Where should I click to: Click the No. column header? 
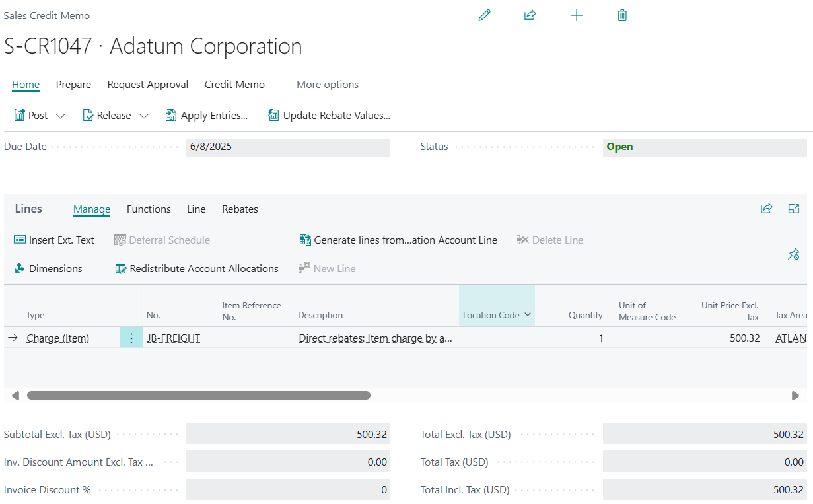[x=153, y=316]
